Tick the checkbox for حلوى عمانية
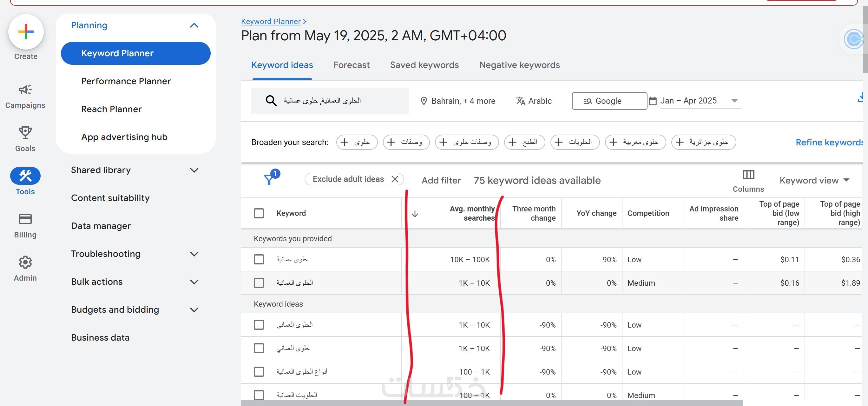This screenshot has height=406, width=868. click(x=259, y=259)
